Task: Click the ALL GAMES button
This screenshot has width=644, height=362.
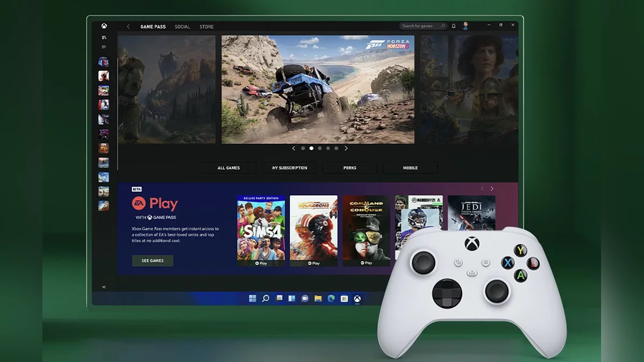Action: pyautogui.click(x=229, y=168)
